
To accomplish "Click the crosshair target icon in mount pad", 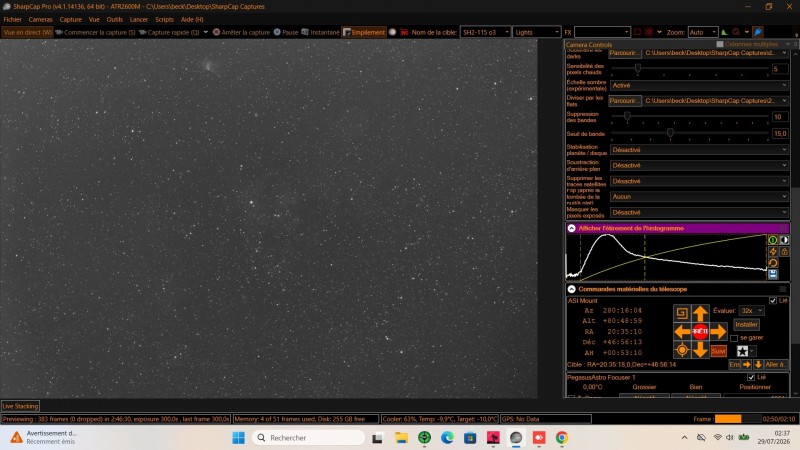I will point(682,350).
